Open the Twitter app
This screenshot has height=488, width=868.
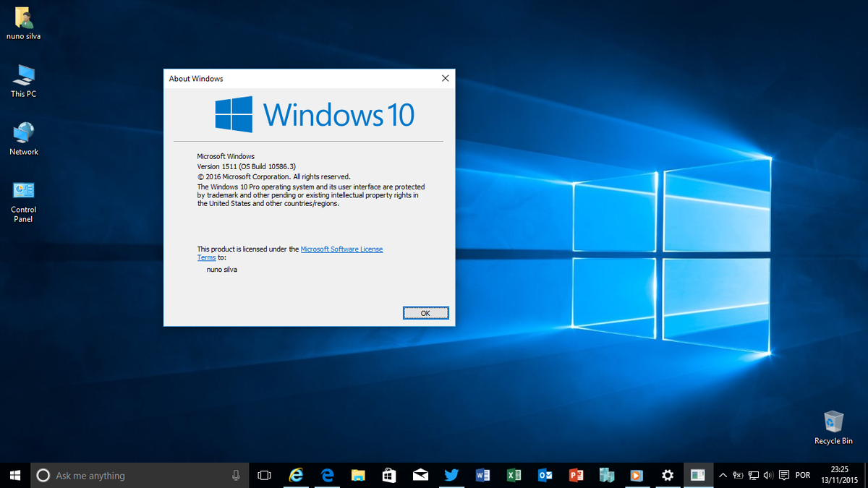[451, 475]
